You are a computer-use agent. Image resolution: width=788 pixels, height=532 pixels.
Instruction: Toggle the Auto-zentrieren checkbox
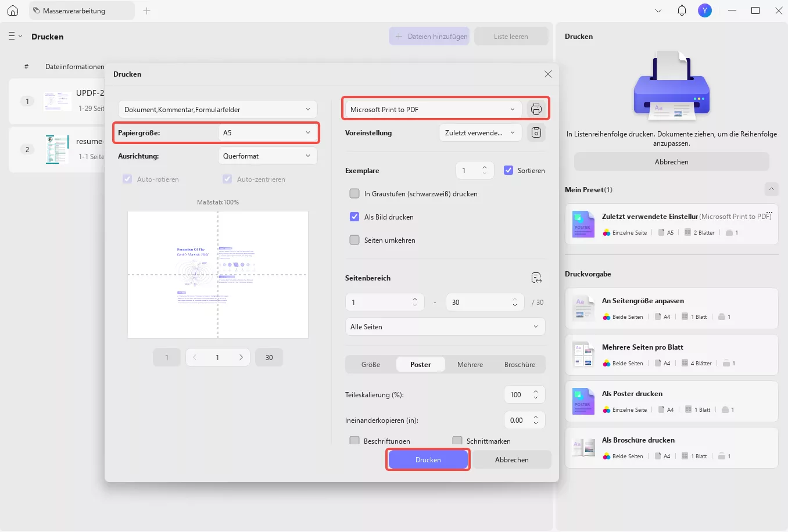[227, 179]
